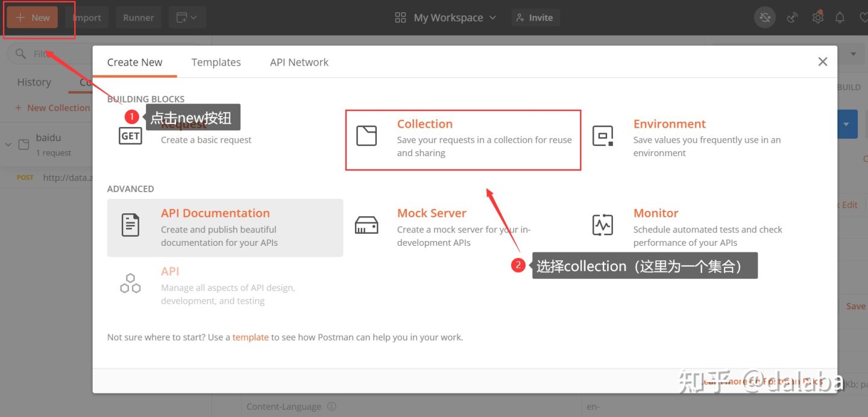
Task: Switch to the Create New tab
Action: pos(134,62)
